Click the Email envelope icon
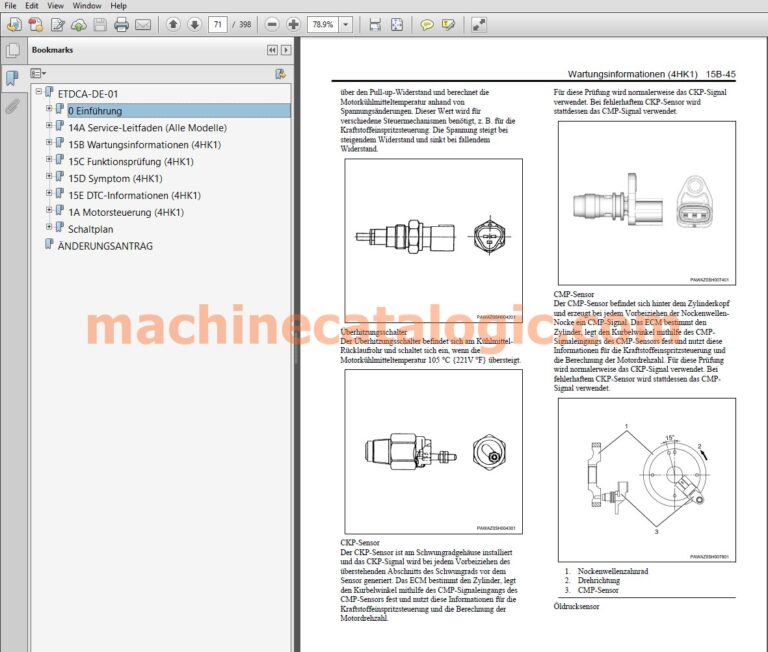Image resolution: width=768 pixels, height=652 pixels. tap(143, 24)
